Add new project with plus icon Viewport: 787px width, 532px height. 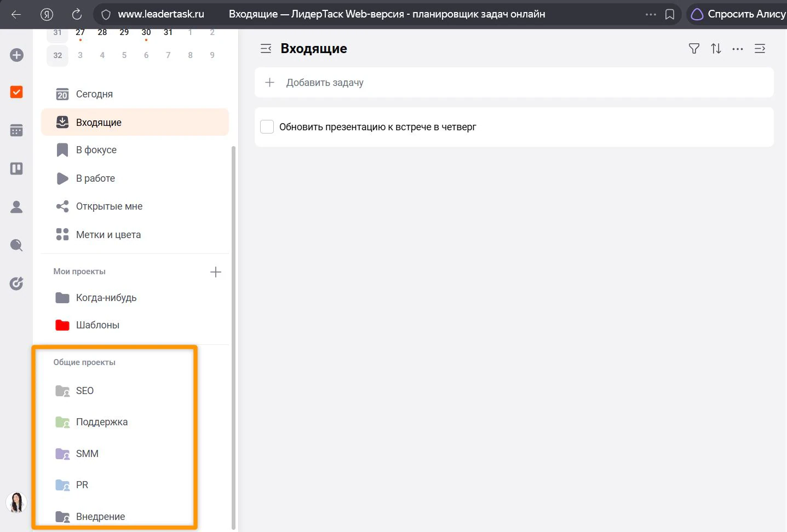click(216, 272)
